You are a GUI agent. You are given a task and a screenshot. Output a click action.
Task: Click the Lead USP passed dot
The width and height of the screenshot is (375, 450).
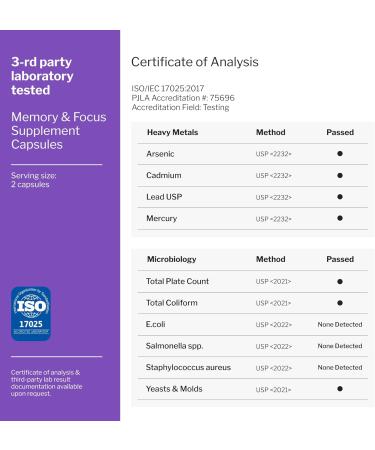[340, 197]
